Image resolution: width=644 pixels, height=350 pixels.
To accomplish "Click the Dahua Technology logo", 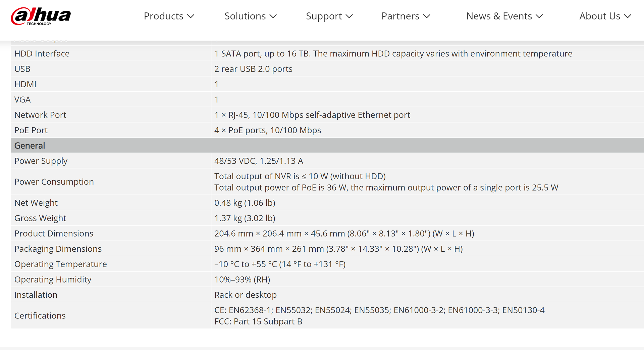I will [41, 16].
